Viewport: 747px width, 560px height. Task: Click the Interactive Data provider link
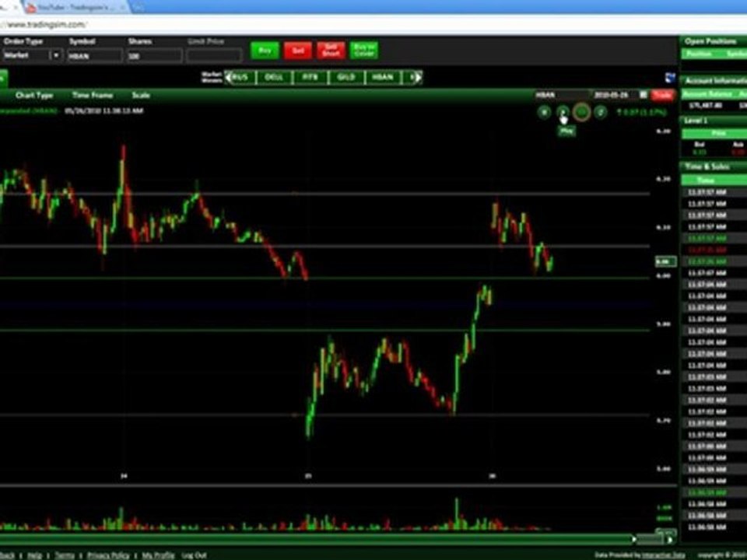[663, 555]
